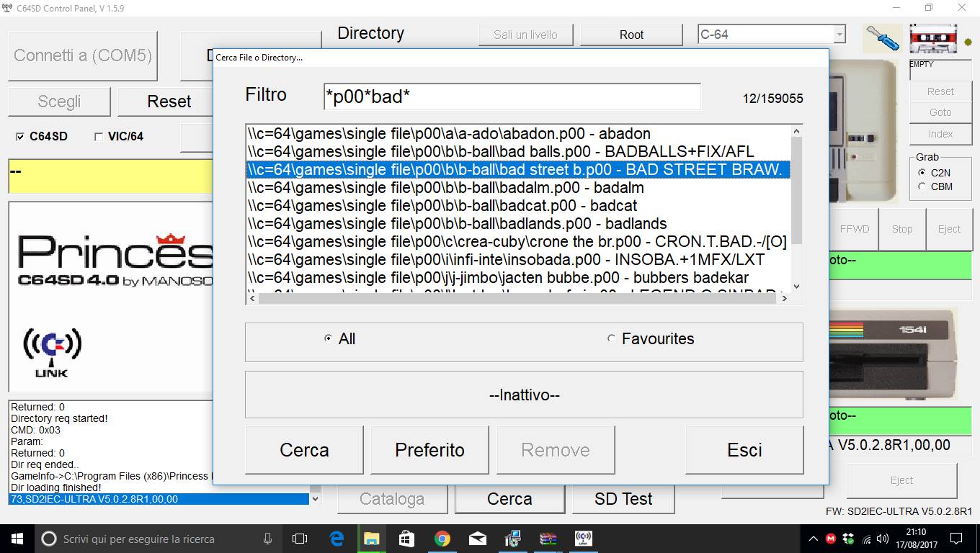The height and width of the screenshot is (553, 980).
Task: Open Wi-Fi network tray icon
Action: 865,539
